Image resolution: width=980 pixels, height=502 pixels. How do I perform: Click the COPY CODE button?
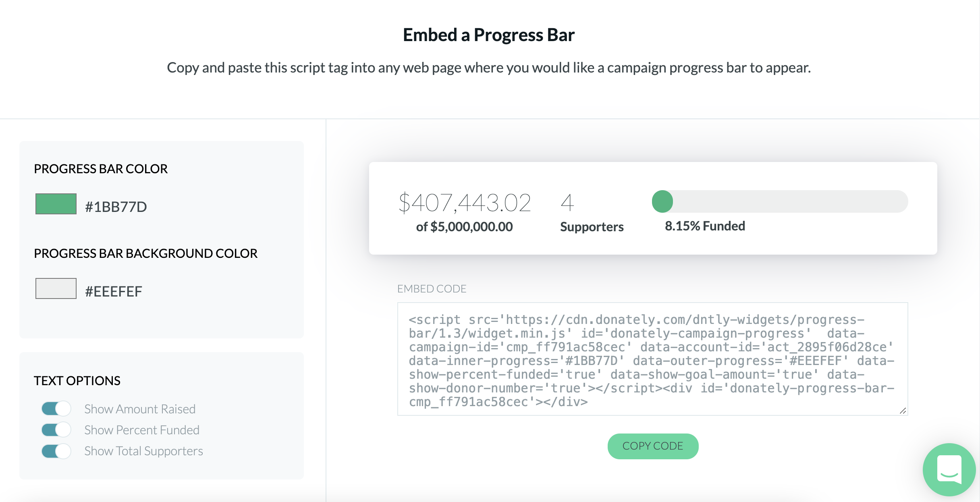(x=652, y=445)
